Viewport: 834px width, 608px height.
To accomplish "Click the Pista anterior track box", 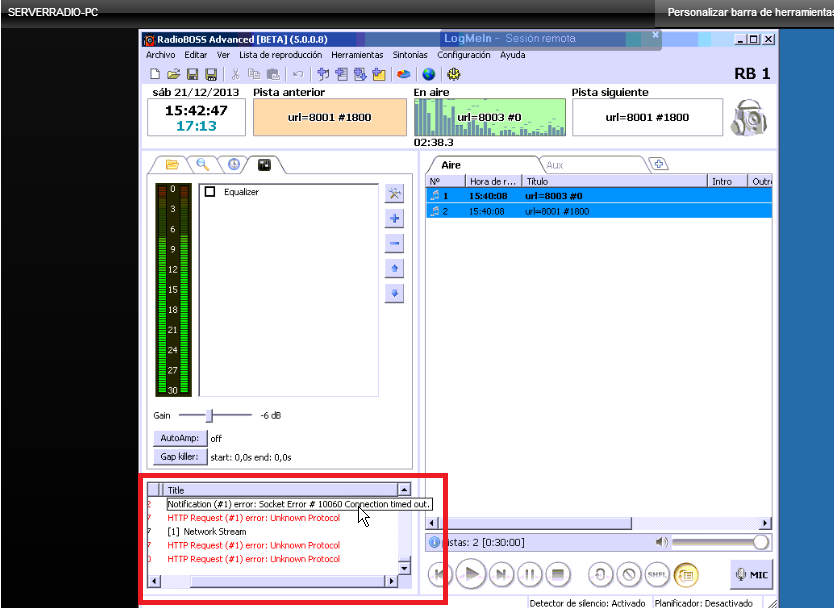I will (330, 117).
